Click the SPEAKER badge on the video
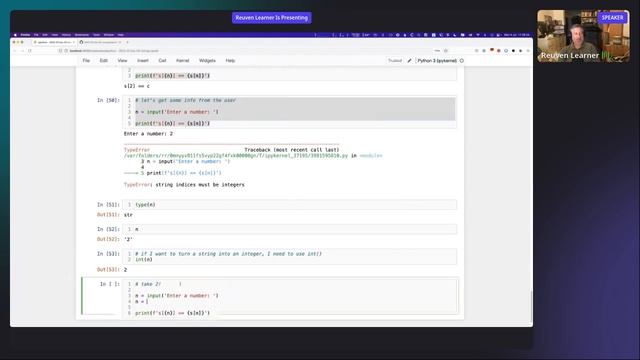Screen dimensions: 640x360 point(612,18)
